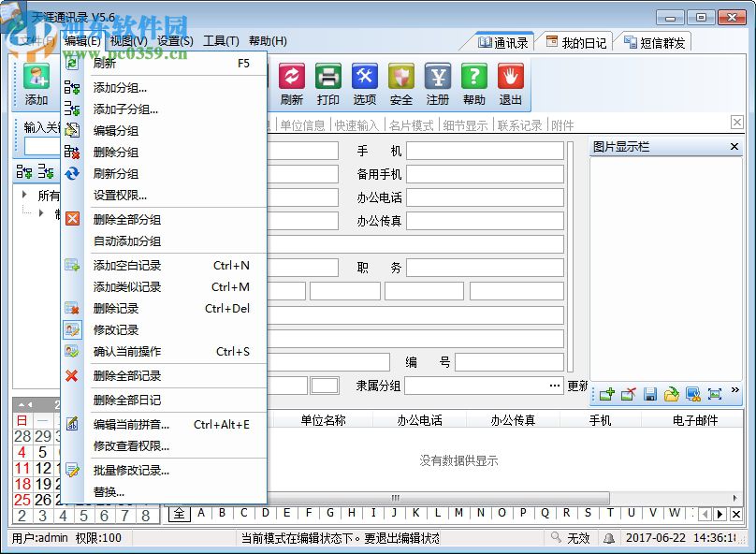Switch to 联系记录 detail tab
The height and width of the screenshot is (554, 756).
point(519,125)
